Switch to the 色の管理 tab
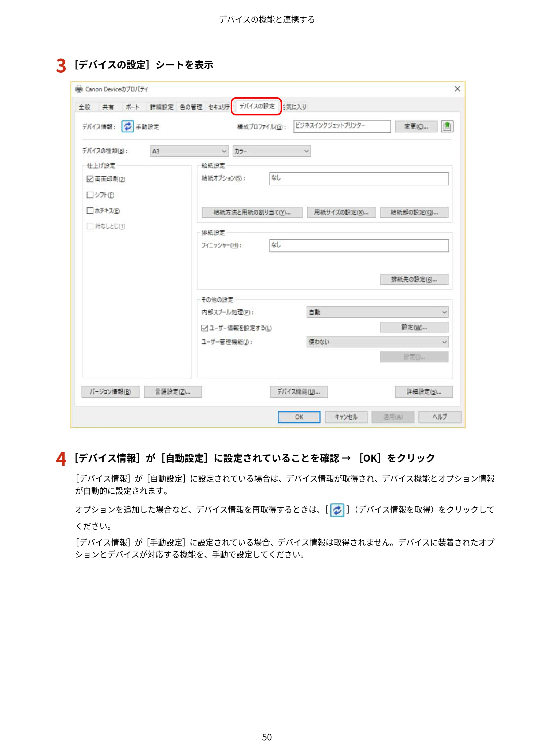Image resolution: width=534 pixels, height=756 pixels. (191, 107)
